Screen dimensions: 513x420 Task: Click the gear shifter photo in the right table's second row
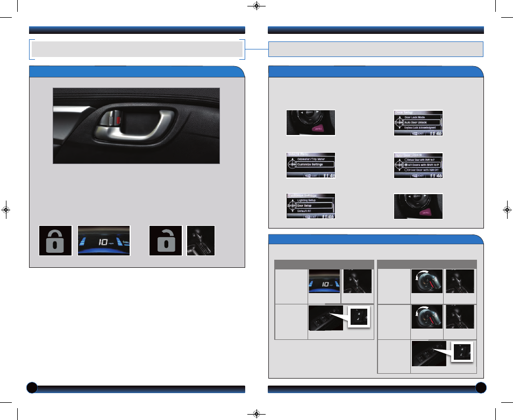(460, 317)
